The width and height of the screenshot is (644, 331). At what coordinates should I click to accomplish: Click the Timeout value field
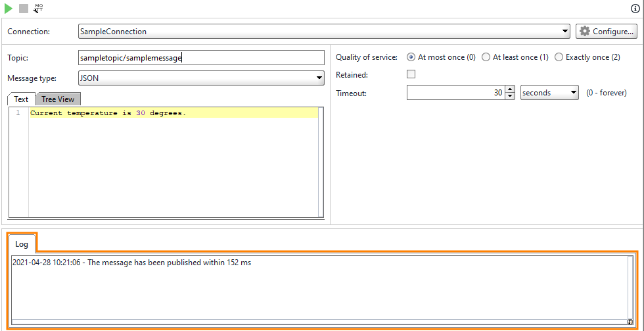[455, 93]
